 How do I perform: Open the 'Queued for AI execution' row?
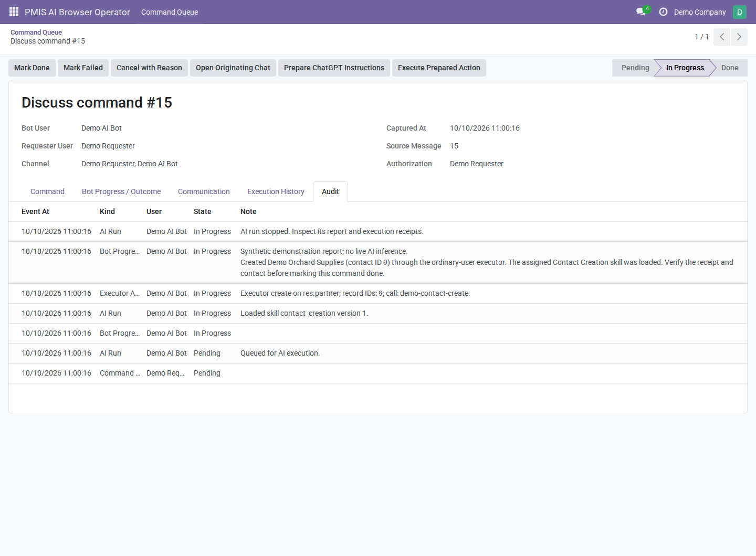[x=378, y=353]
